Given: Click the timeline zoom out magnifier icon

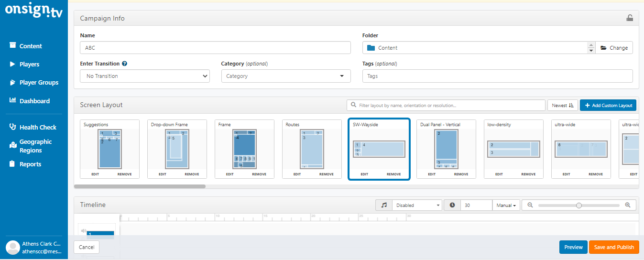Looking at the screenshot, I should click(x=530, y=205).
